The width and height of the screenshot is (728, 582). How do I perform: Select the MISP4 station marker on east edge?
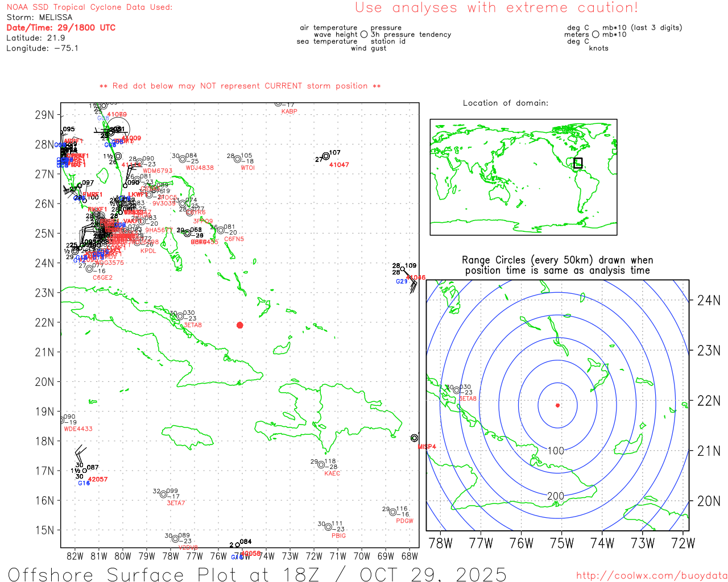[x=414, y=438]
